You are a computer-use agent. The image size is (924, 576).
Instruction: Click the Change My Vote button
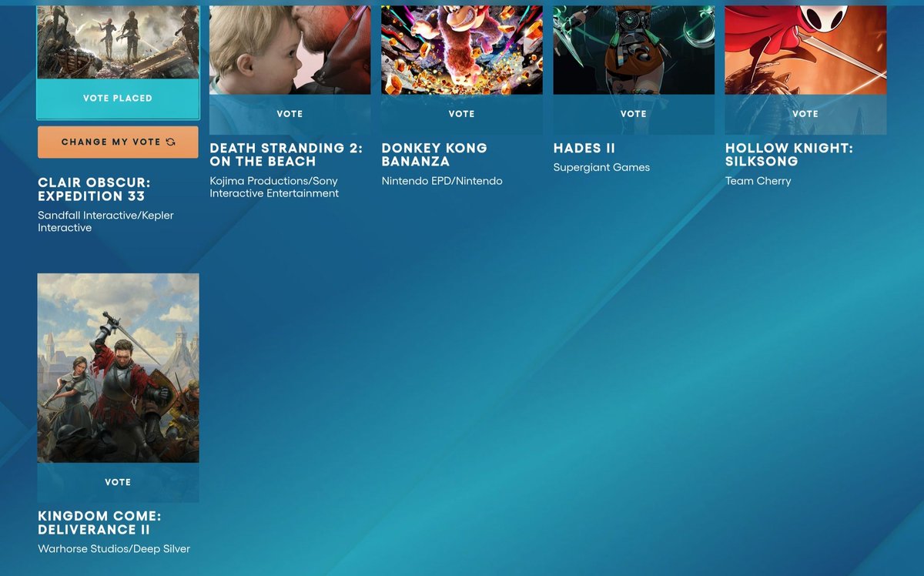point(118,142)
